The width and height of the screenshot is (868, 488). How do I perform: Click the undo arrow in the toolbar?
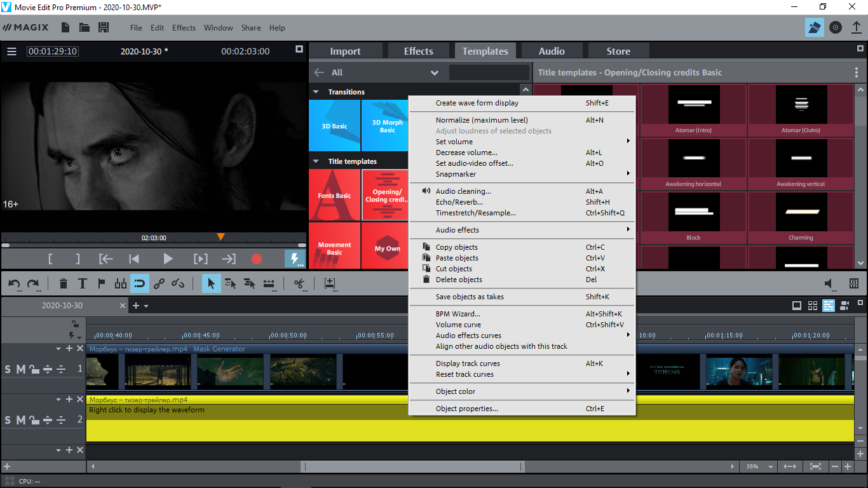(x=14, y=284)
